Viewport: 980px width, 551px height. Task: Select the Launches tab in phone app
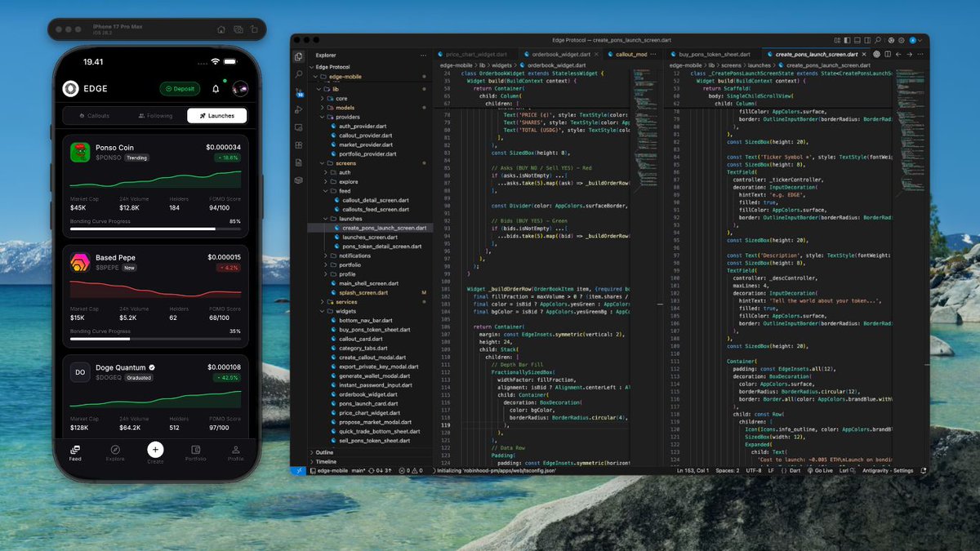pyautogui.click(x=217, y=116)
